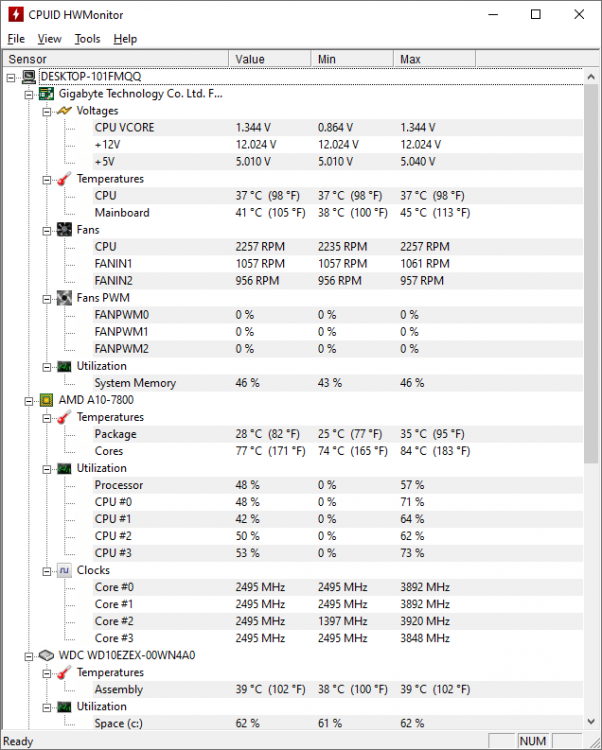Click the thermometer icon beside motherboard Temperatures
The width and height of the screenshot is (602, 750).
64,179
